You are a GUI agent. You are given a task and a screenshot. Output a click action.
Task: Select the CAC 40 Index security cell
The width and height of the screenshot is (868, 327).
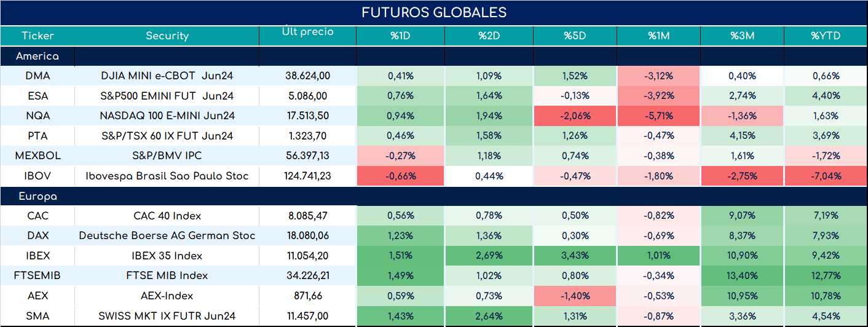(167, 216)
